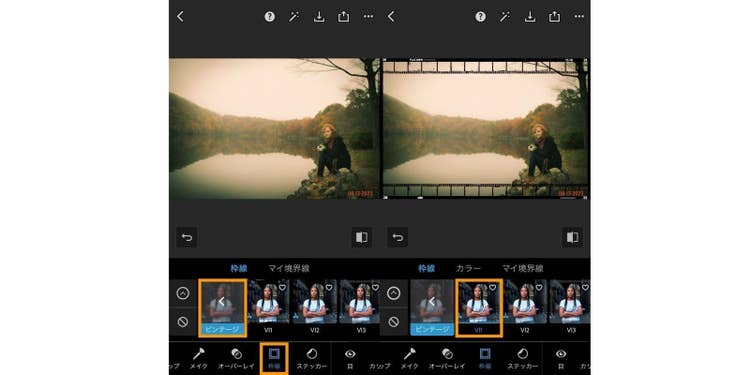Collapse the ビンテージ category thumbnail, left screenshot
This screenshot has height=375, width=750.
click(x=222, y=308)
